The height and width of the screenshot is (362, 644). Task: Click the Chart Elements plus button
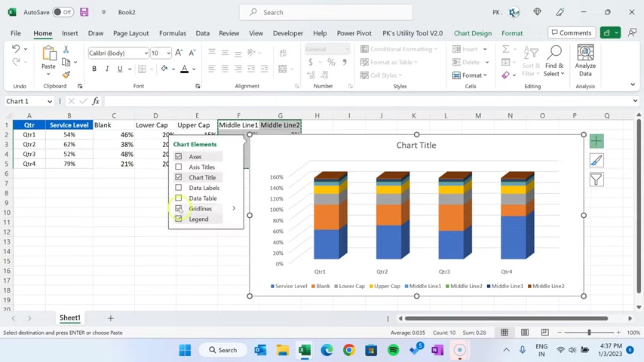point(596,141)
